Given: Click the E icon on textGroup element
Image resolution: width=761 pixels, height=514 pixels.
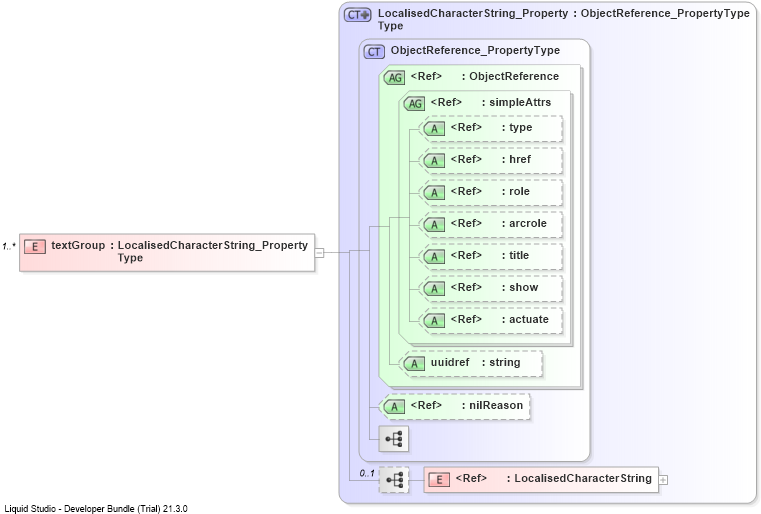Looking at the screenshot, I should [34, 247].
